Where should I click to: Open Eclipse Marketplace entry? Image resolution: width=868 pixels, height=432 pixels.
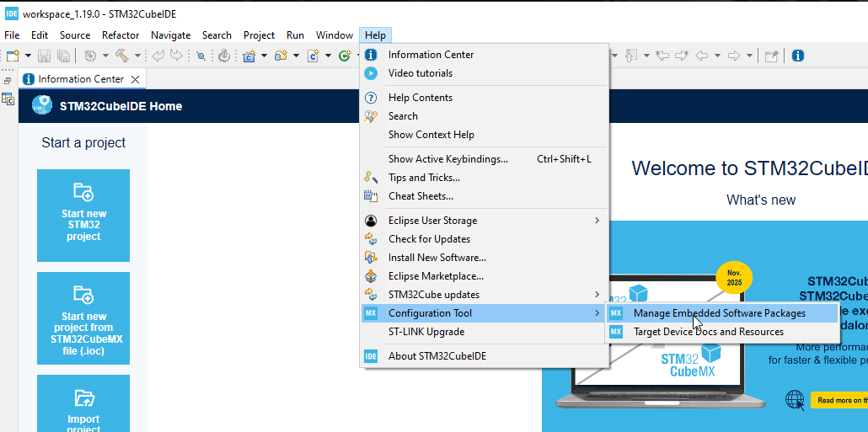(485, 276)
